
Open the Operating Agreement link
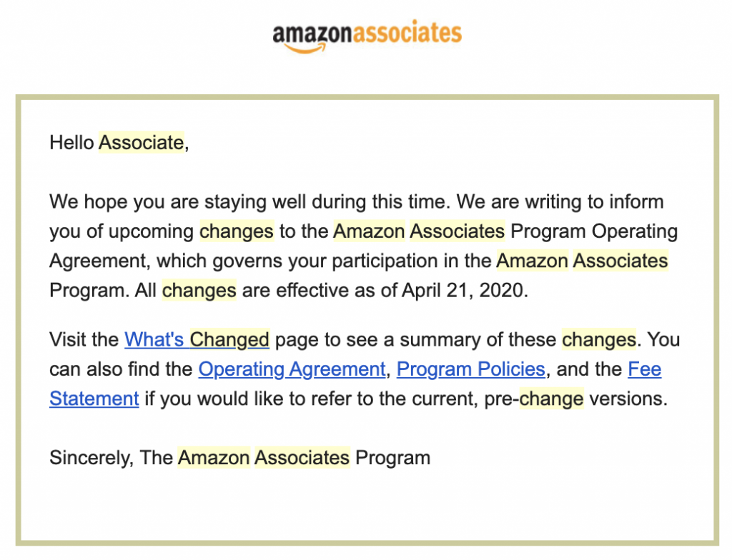click(x=292, y=369)
